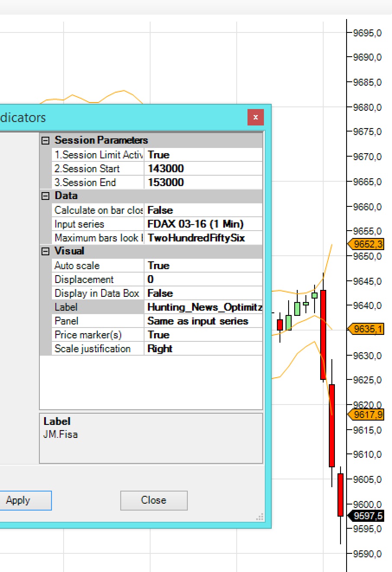
Task: Toggle Session Limit Active True value
Action: pyautogui.click(x=203, y=155)
